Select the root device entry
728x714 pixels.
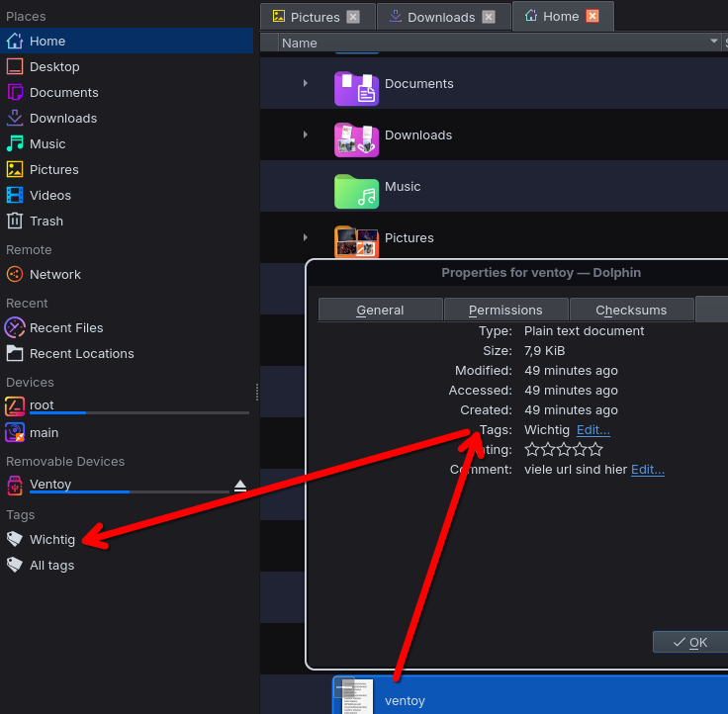[42, 404]
